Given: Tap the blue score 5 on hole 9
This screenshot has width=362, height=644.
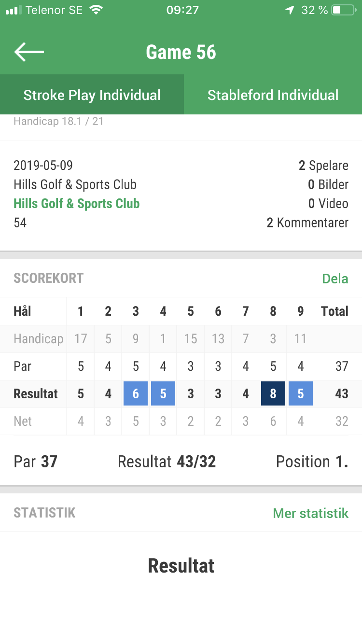Looking at the screenshot, I should pos(301,393).
